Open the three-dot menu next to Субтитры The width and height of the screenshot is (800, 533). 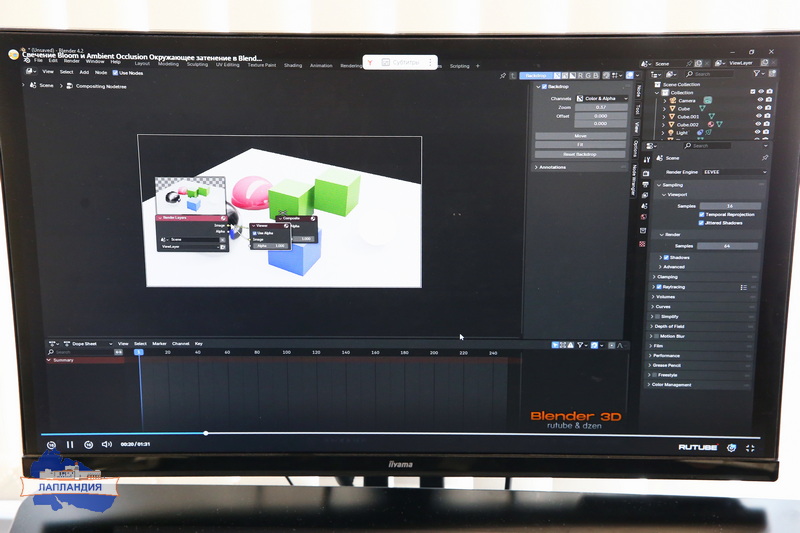430,62
